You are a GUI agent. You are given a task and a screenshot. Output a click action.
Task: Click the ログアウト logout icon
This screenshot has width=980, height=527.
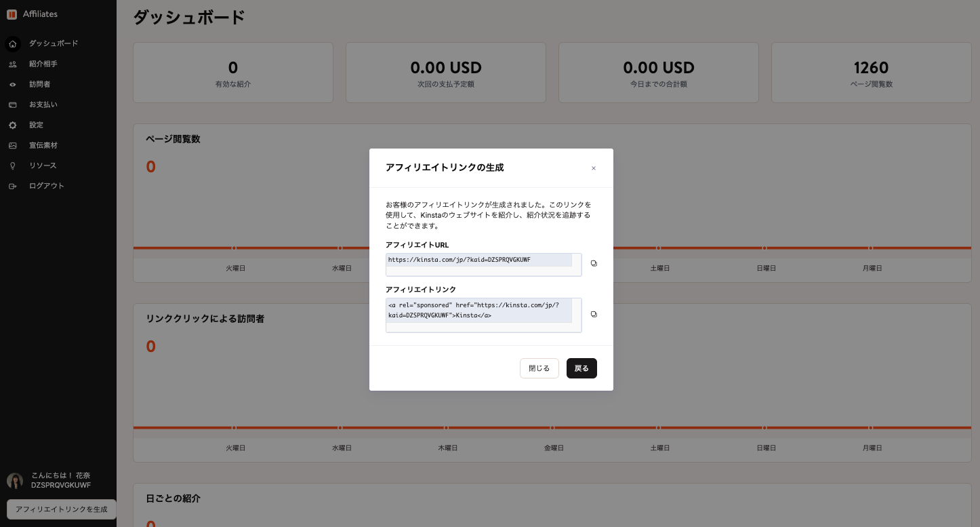click(x=12, y=186)
